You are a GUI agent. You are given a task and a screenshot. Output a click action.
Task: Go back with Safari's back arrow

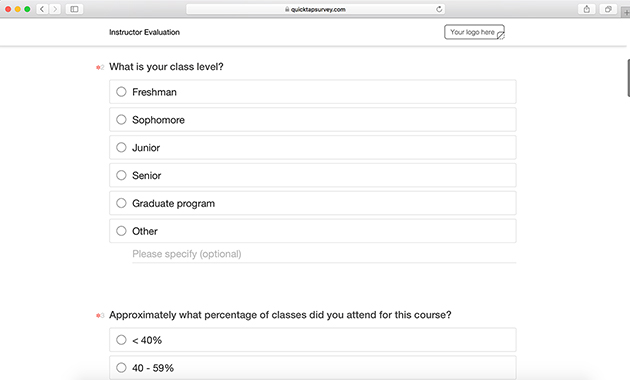point(42,9)
